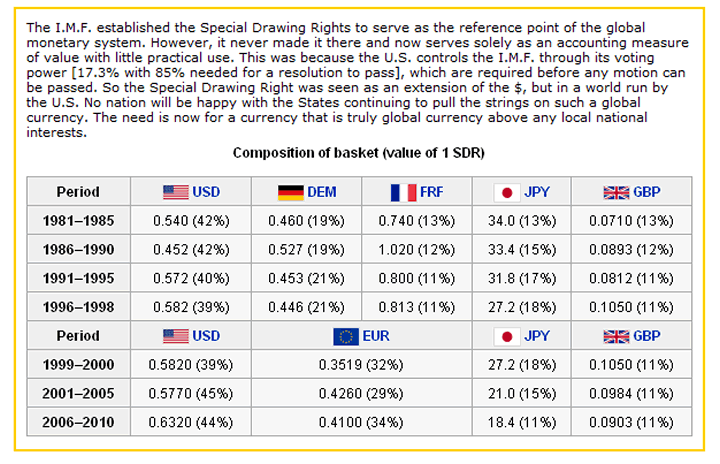The width and height of the screenshot is (720, 464).
Task: Click the 0.3519 (32%) EUR cell
Action: [x=365, y=365]
